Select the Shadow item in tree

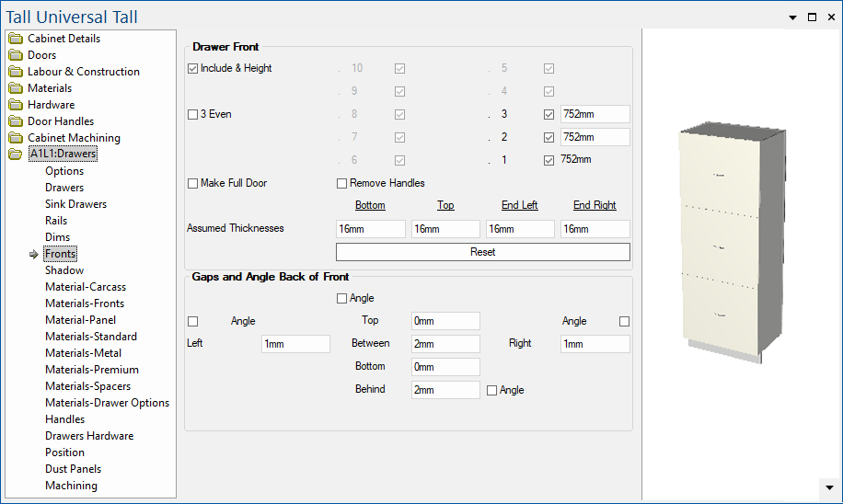[x=64, y=270]
